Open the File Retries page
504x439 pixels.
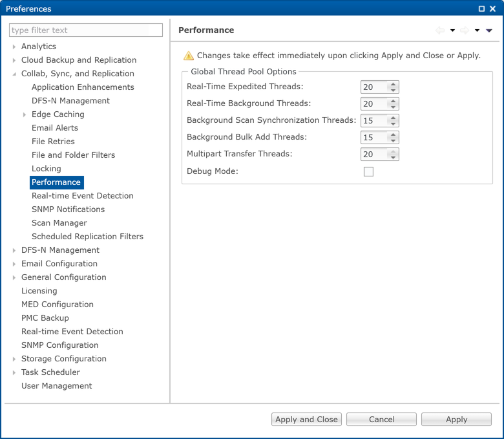coord(53,142)
